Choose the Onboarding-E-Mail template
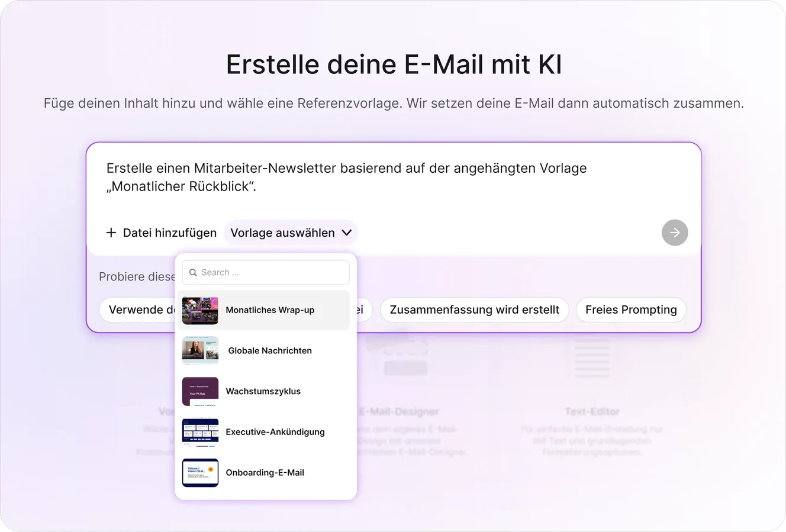This screenshot has width=786, height=532. click(263, 473)
